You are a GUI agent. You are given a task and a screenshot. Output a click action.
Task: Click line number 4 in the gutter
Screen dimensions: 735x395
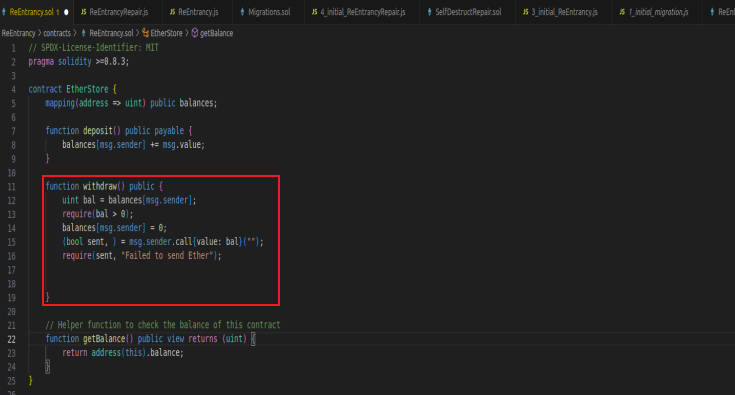[13, 89]
